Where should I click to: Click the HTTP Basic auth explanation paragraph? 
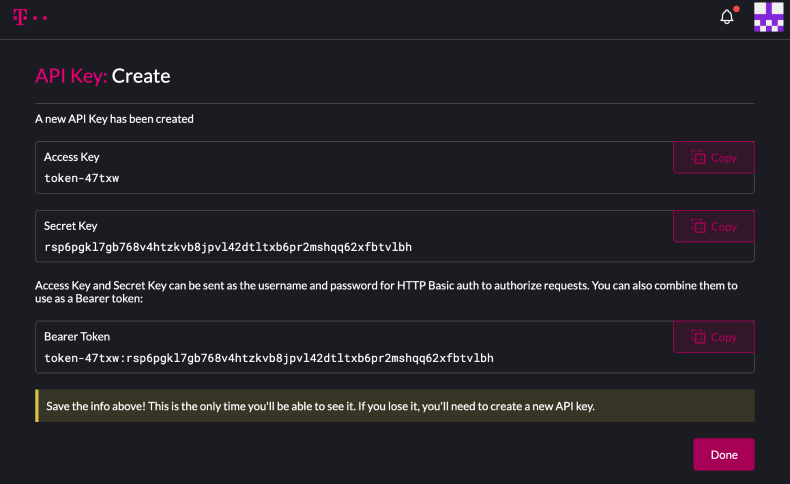386,292
